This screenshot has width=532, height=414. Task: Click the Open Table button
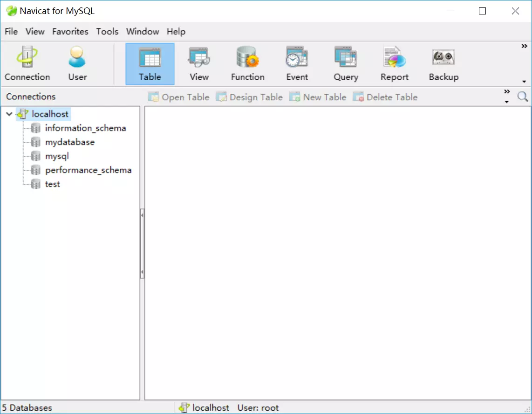click(x=178, y=97)
